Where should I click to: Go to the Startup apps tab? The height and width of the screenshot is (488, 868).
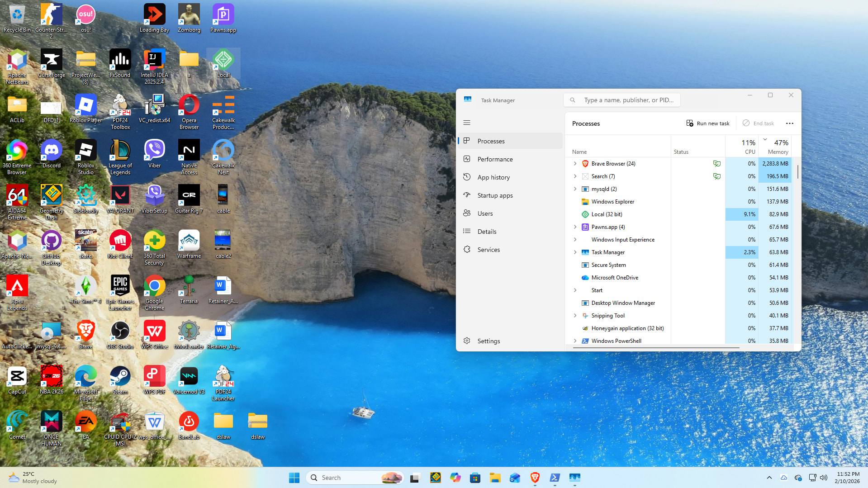[510, 195]
